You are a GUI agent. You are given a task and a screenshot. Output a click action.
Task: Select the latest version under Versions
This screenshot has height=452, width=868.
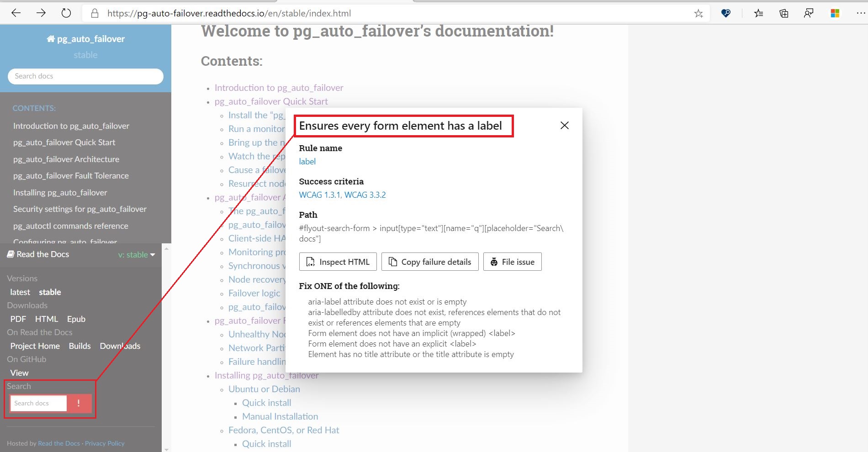(20, 292)
